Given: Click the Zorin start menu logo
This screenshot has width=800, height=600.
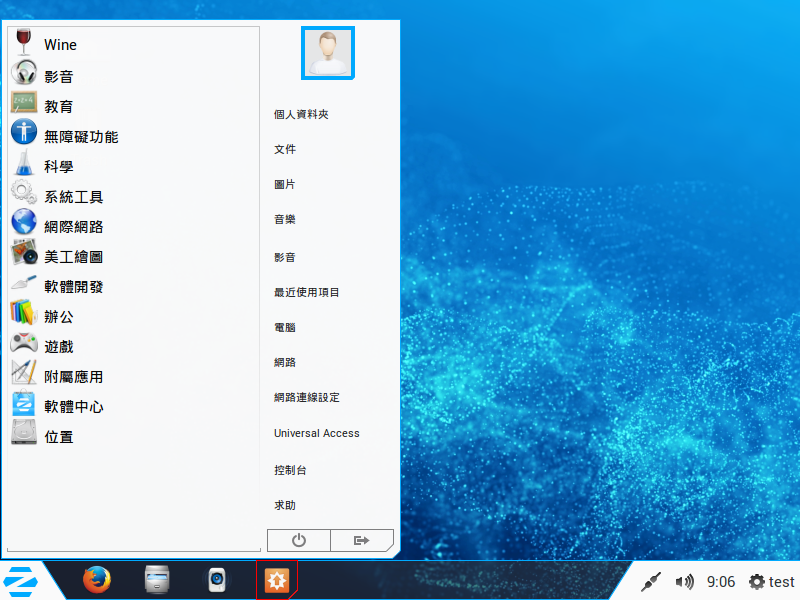Looking at the screenshot, I should coord(18,581).
